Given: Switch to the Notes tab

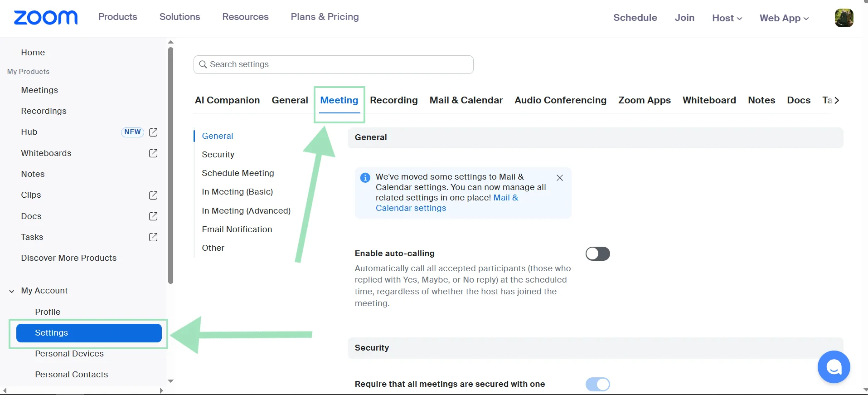Looking at the screenshot, I should pos(761,100).
